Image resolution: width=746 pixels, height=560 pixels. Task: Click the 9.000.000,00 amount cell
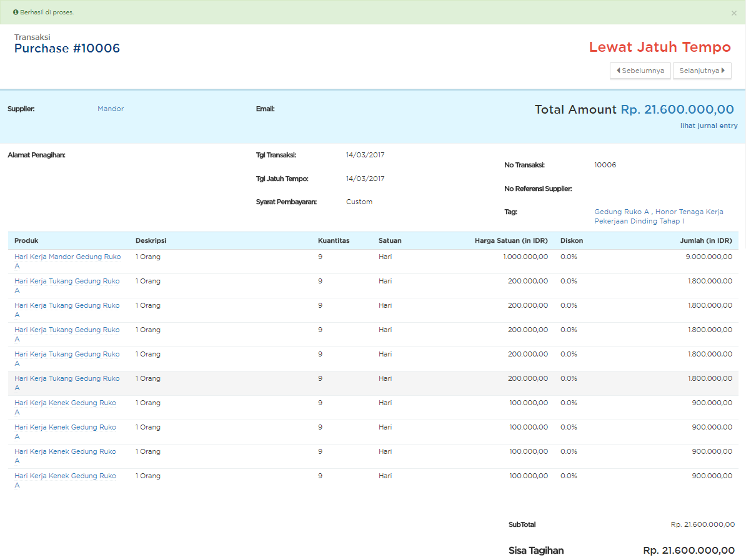[709, 257]
